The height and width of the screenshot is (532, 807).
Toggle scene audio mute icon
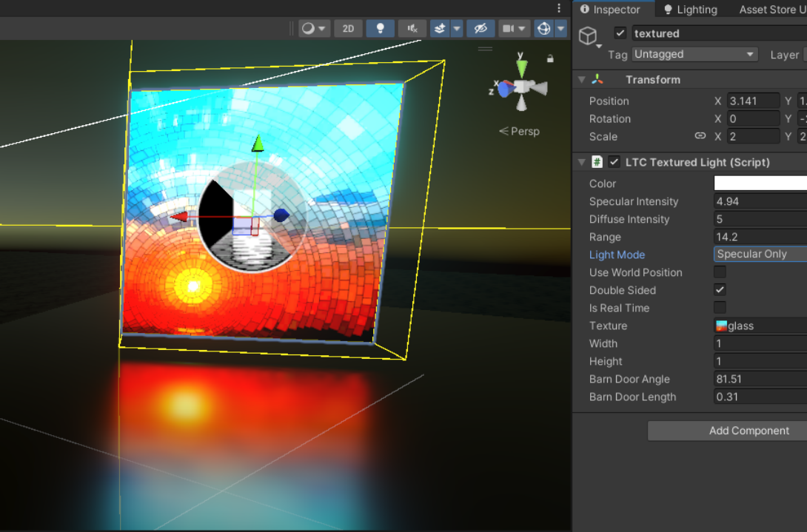(412, 29)
